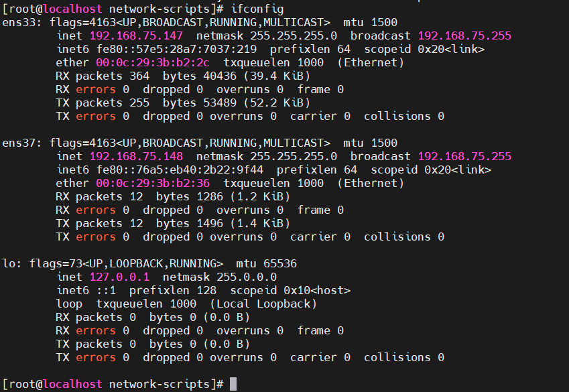This screenshot has width=569, height=392.
Task: Click the lo collisions 0 text
Action: click(x=404, y=358)
